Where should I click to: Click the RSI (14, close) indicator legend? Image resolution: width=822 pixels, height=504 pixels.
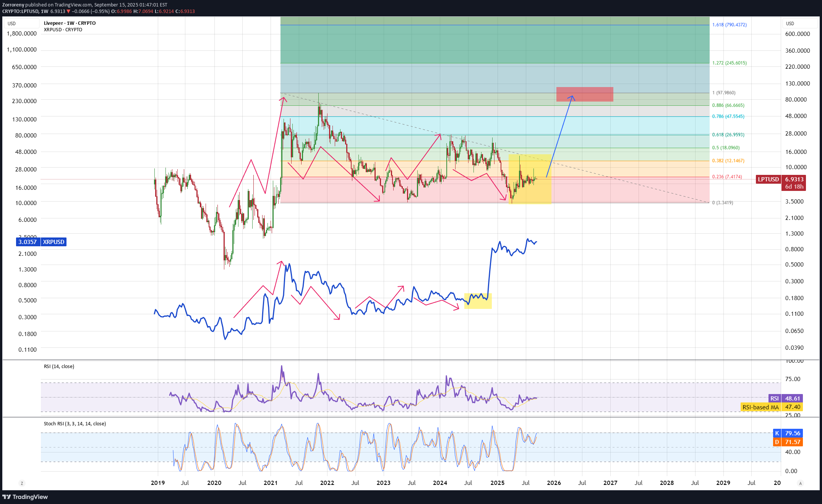coord(59,366)
